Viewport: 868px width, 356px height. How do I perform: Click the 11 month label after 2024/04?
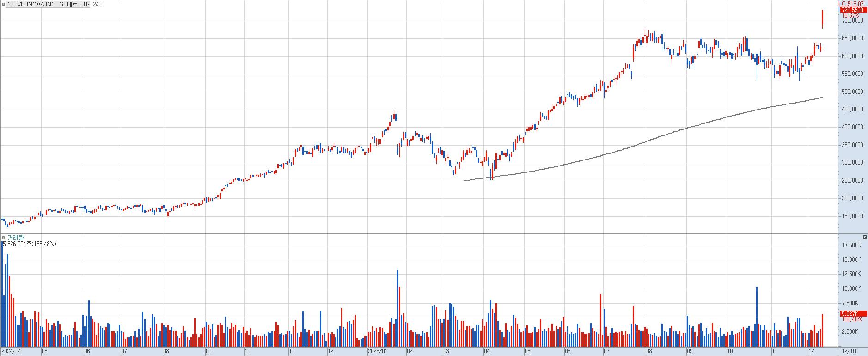coord(291,351)
